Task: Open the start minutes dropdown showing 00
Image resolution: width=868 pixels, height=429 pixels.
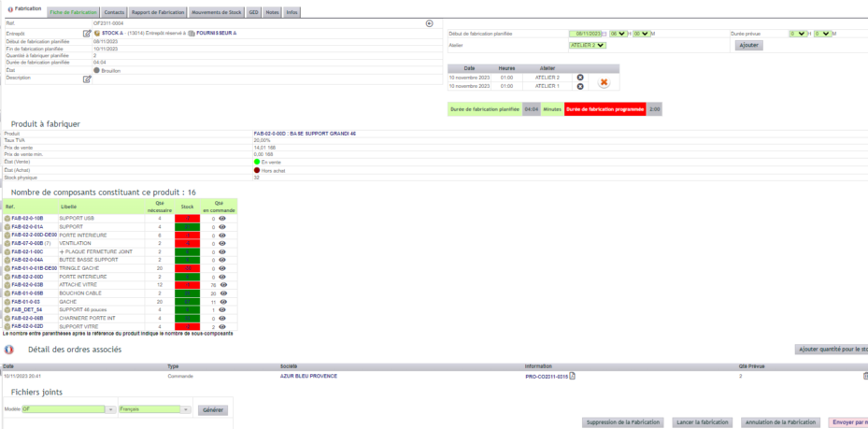Action: [641, 34]
